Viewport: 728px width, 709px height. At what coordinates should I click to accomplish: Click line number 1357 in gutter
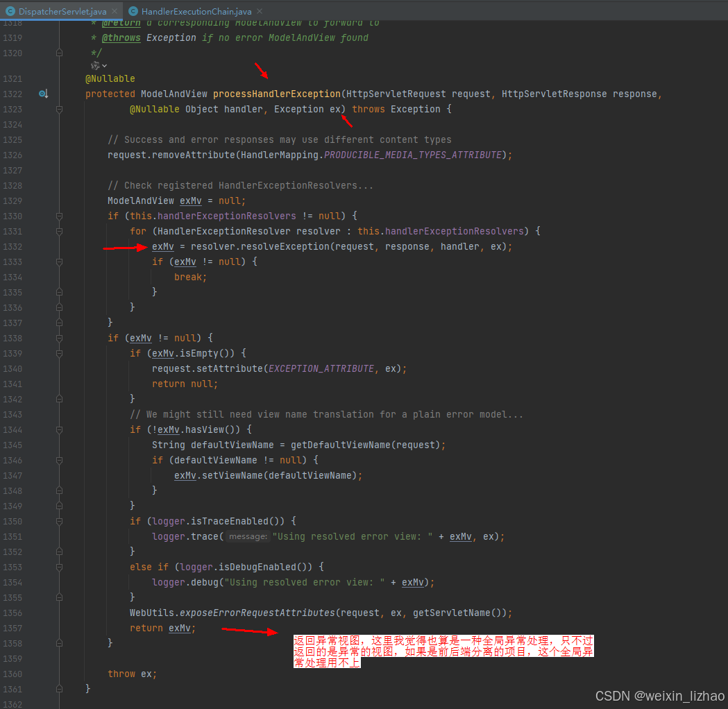[12, 629]
